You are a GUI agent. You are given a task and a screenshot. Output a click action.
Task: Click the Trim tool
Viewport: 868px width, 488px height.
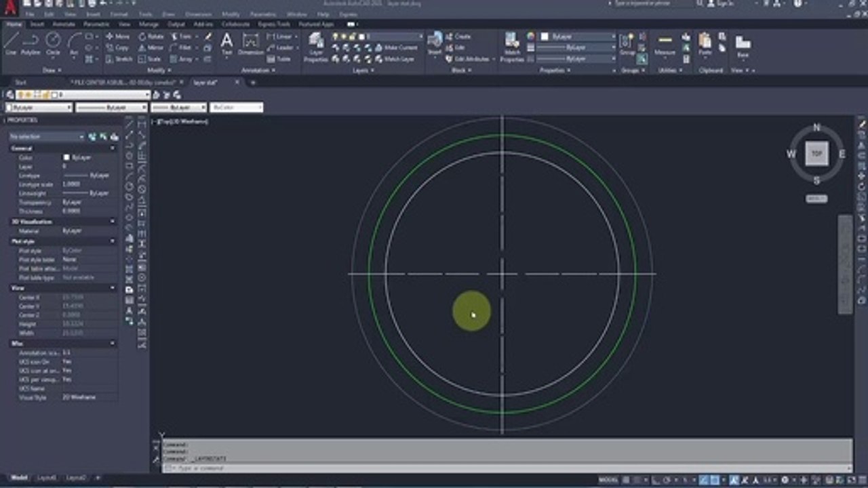tap(181, 37)
